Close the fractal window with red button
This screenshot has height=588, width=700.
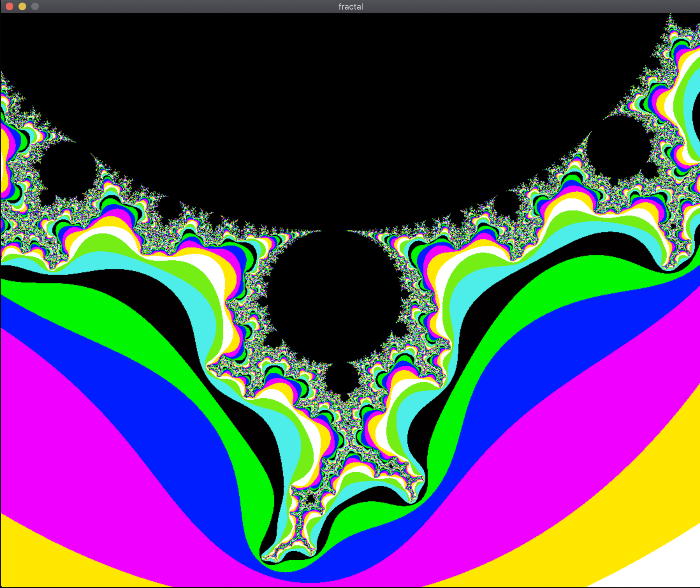[x=9, y=6]
